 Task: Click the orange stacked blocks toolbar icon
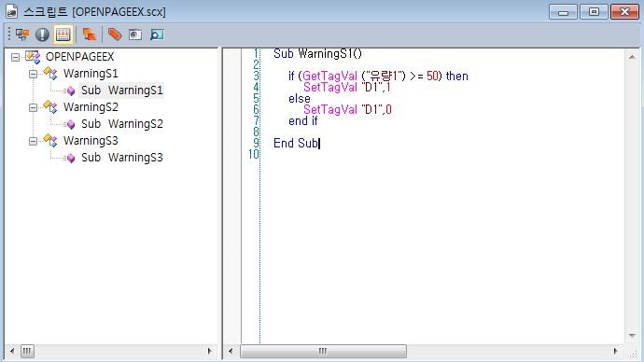[89, 35]
